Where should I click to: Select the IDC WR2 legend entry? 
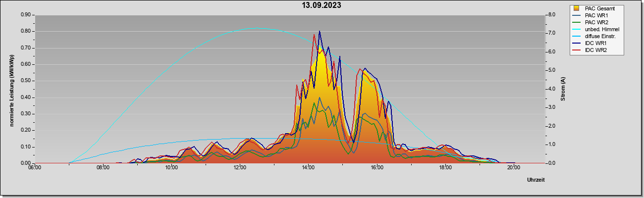pos(591,50)
